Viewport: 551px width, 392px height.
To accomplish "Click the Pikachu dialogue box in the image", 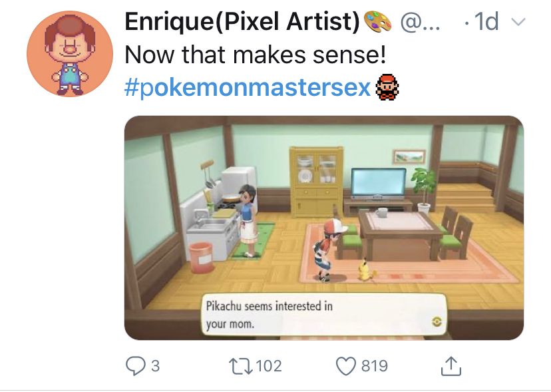I will pos(324,314).
